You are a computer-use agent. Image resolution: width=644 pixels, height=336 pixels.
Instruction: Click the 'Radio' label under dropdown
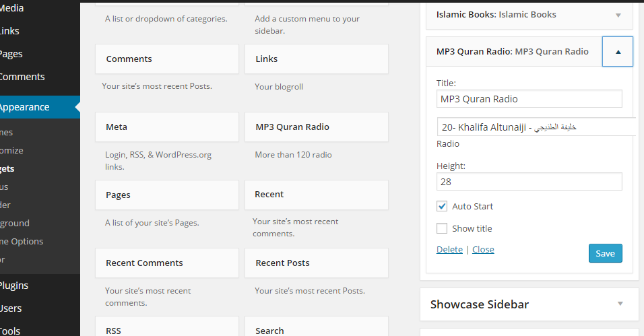[448, 144]
